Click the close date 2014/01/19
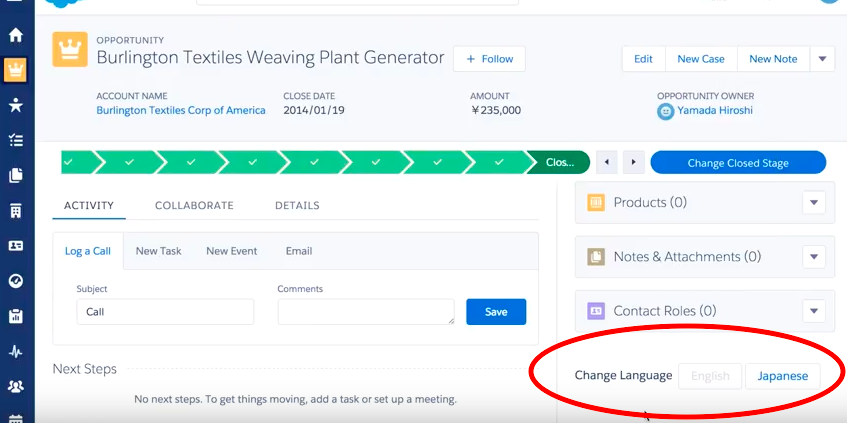This screenshot has width=847, height=423. click(x=314, y=110)
